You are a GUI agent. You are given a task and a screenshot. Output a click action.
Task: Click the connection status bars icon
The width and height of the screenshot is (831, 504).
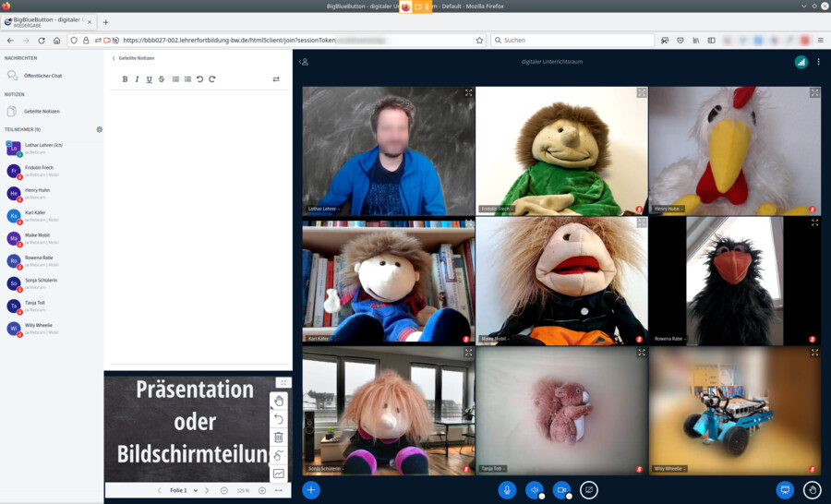pos(801,62)
